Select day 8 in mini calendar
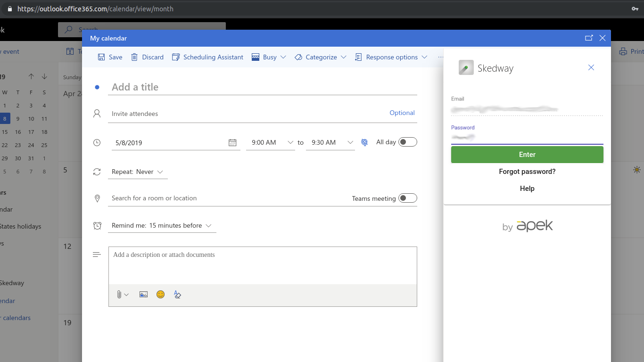Screen dimensions: 644x362 click(5, 119)
